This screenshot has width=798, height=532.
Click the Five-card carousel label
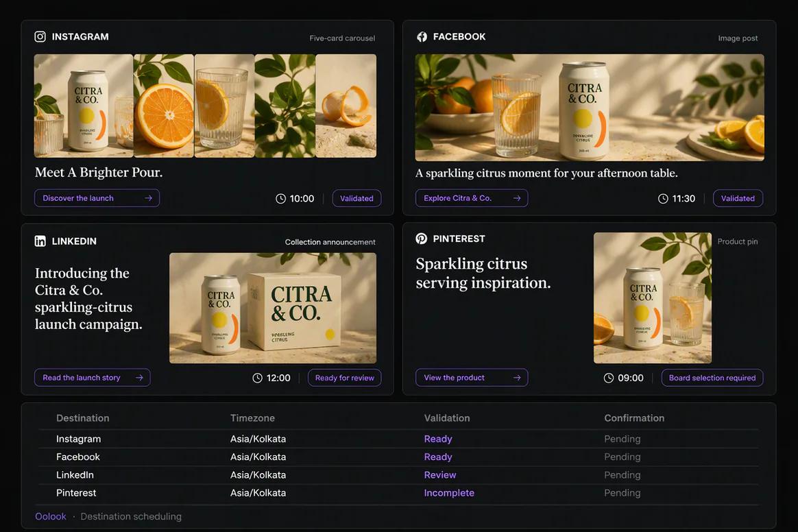(342, 38)
